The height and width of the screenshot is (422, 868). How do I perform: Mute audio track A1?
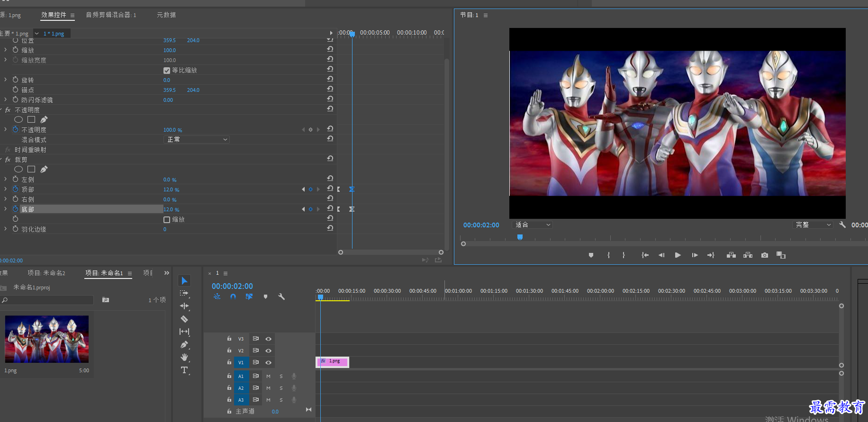tap(268, 376)
